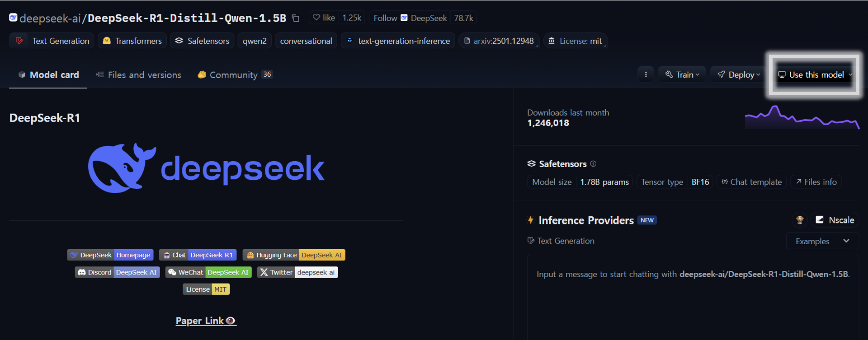Select the Text Generation tag
The height and width of the screenshot is (340, 868).
click(x=52, y=41)
